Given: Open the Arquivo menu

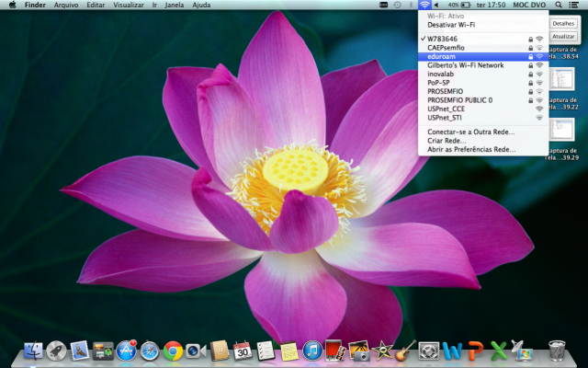Looking at the screenshot, I should pos(66,5).
